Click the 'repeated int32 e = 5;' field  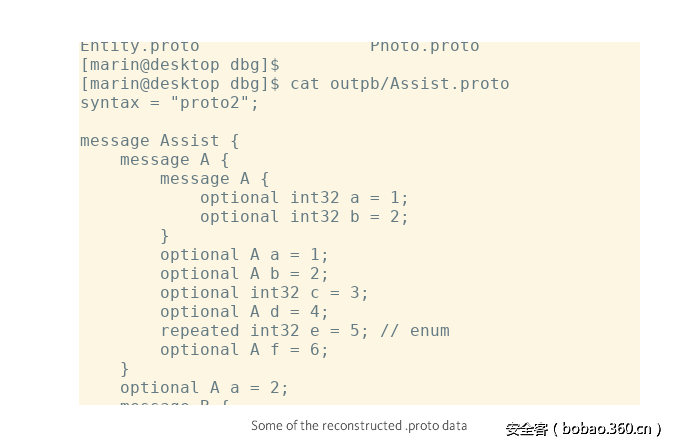264,331
